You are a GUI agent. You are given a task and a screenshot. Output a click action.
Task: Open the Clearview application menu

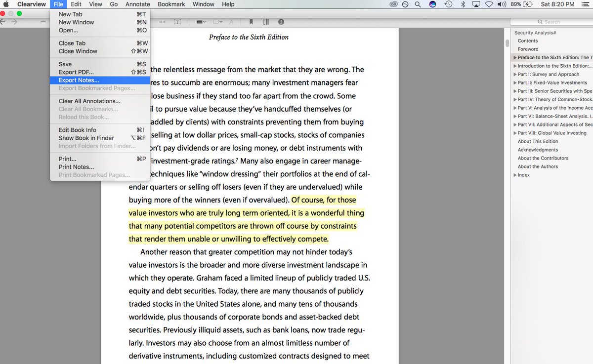[32, 4]
